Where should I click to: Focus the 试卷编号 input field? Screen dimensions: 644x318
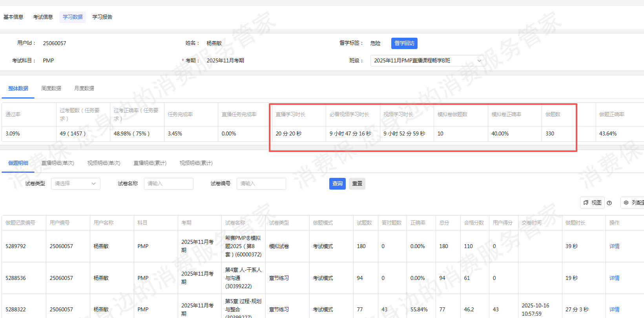tap(261, 184)
